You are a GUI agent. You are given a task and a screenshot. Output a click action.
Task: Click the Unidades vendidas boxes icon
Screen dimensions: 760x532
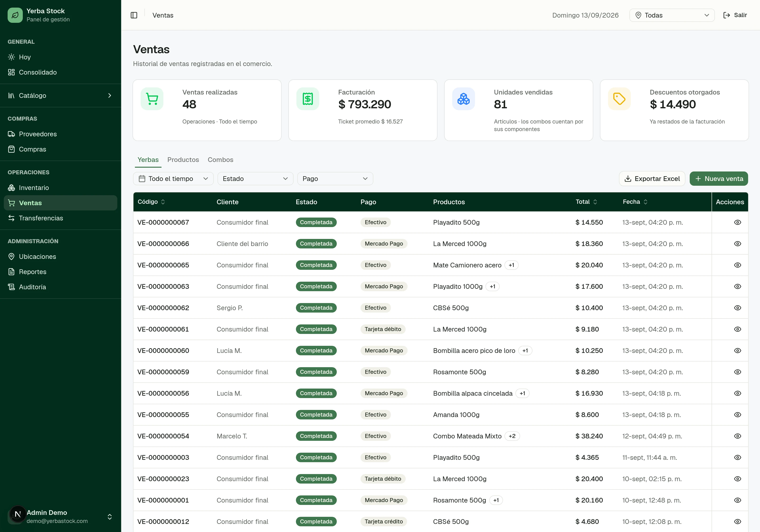tap(463, 99)
